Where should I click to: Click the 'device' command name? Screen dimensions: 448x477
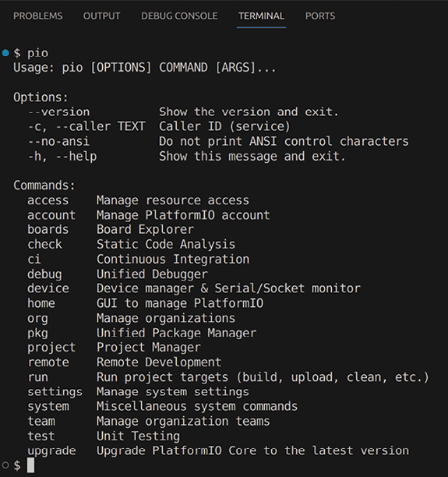point(48,288)
